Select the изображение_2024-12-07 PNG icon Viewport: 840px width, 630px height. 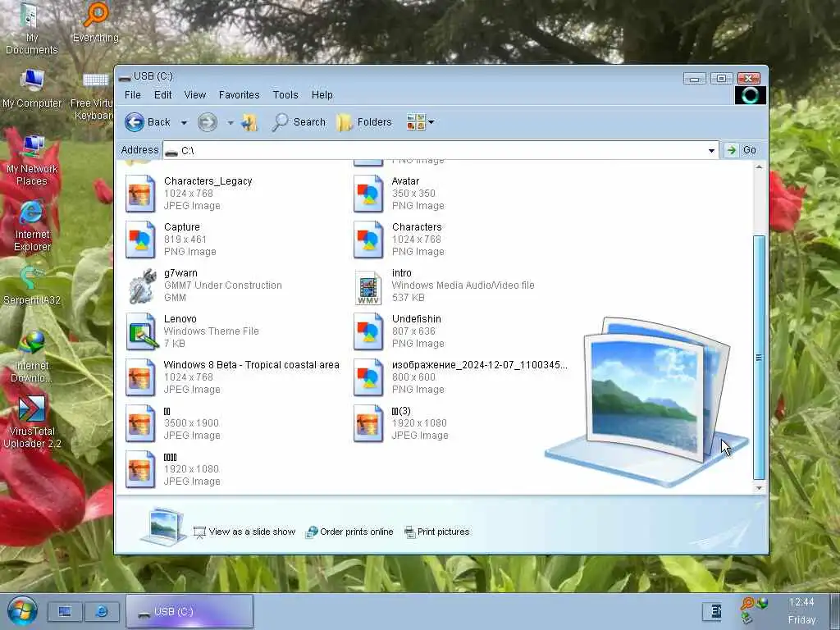(368, 377)
